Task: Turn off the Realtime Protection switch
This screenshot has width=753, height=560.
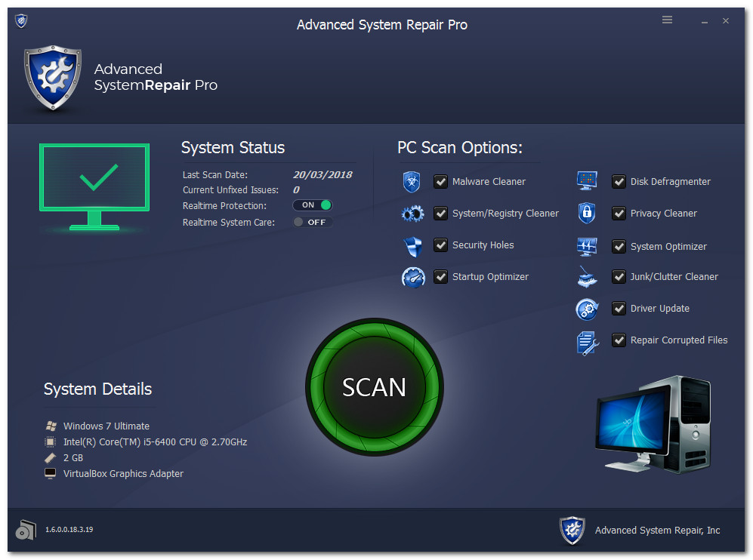Action: click(313, 205)
